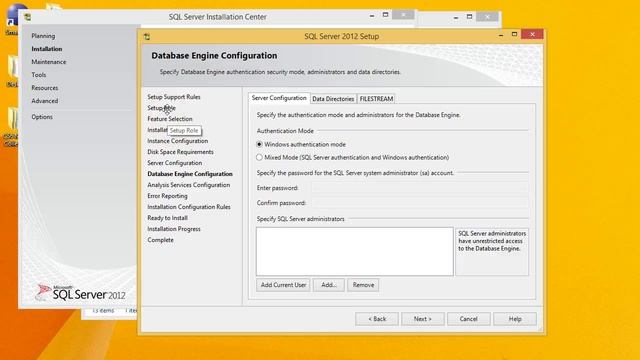Screen dimensions: 640x360
Task: Click Setup Support Rules step
Action: (x=174, y=97)
